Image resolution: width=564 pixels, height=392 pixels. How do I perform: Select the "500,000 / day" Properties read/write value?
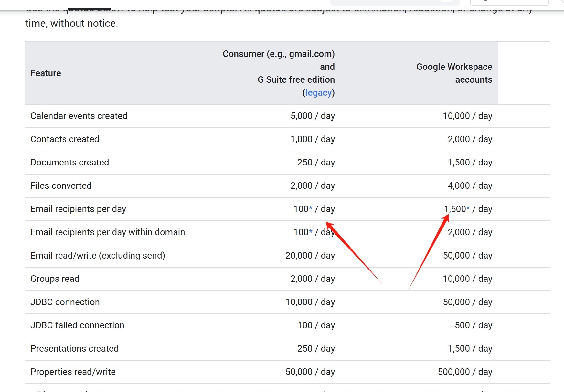(x=465, y=372)
